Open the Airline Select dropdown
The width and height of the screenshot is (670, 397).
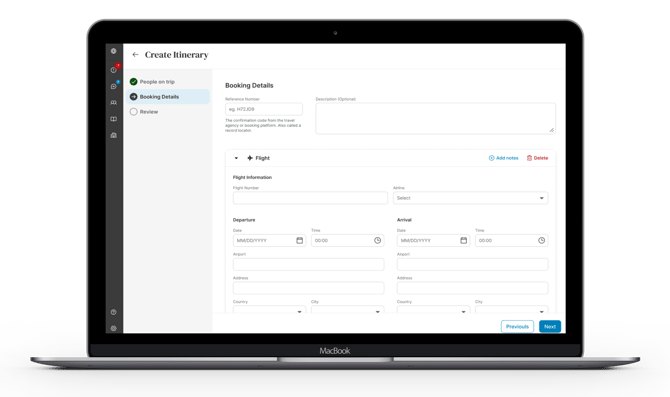pos(470,198)
